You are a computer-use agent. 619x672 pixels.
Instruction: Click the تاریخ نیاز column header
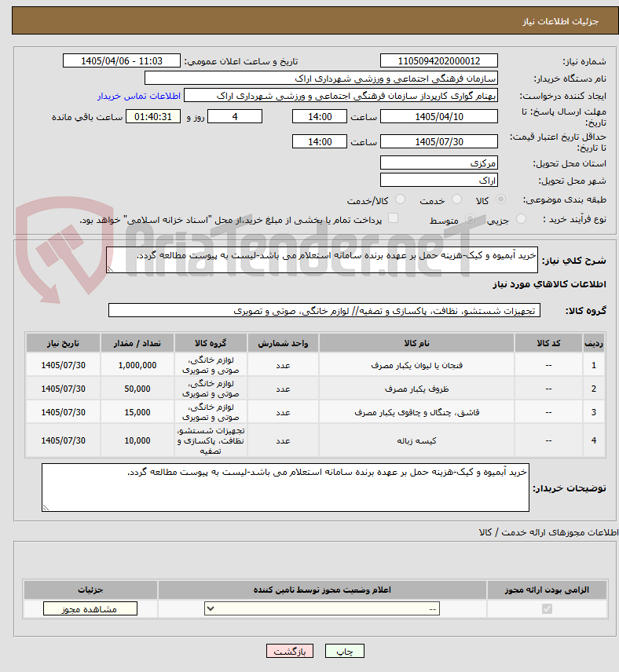point(63,343)
